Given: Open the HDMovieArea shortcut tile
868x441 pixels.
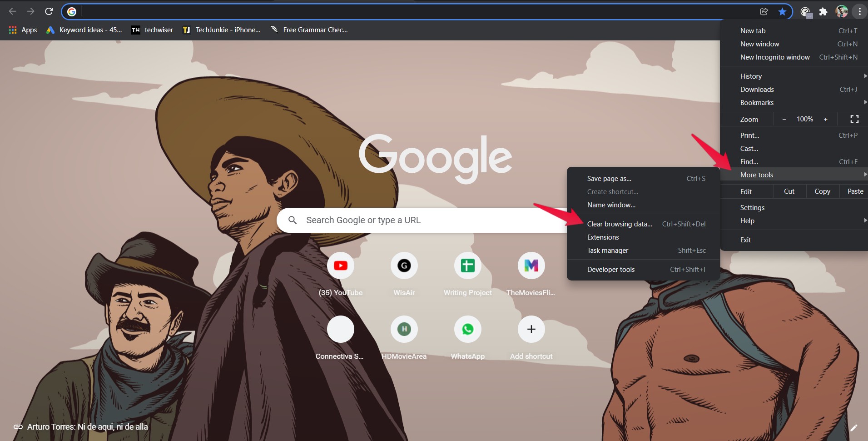Looking at the screenshot, I should 404,338.
